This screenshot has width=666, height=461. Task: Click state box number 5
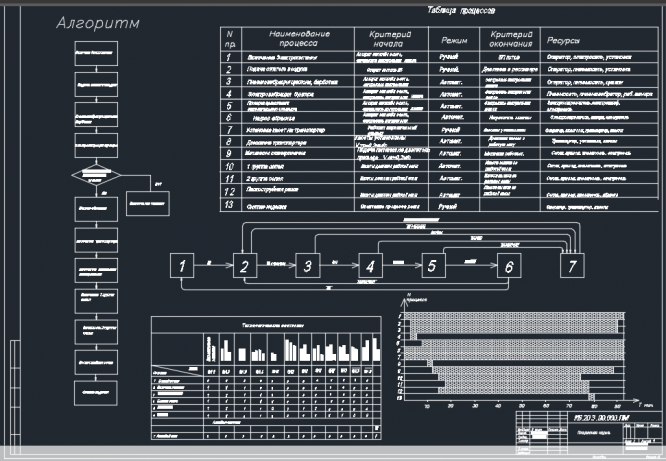432,266
